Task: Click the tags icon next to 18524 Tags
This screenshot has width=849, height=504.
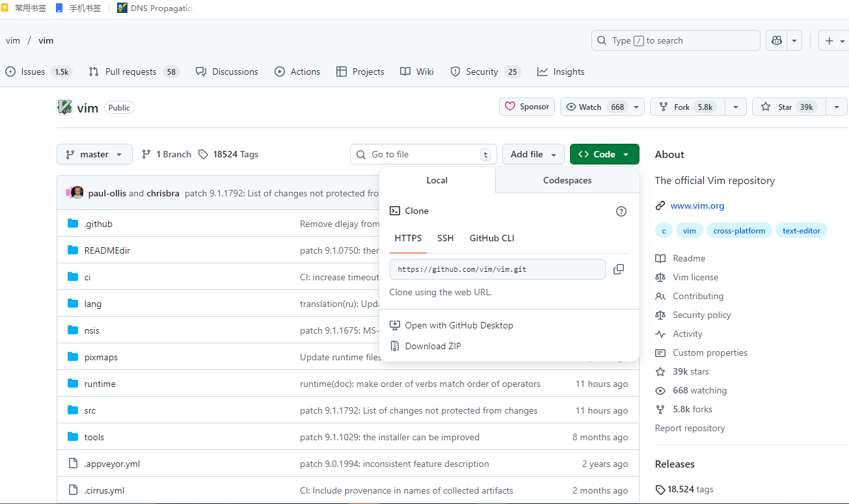Action: pos(204,155)
